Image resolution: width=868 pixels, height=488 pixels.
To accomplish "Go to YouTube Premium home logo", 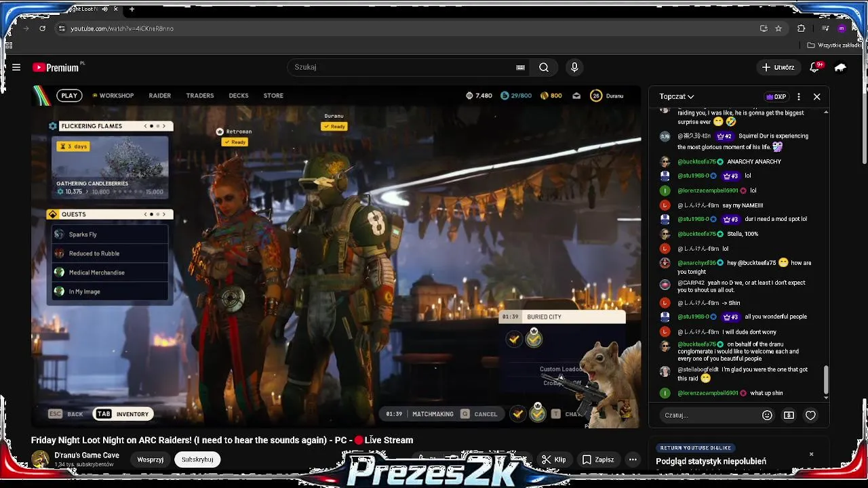I will pyautogui.click(x=56, y=67).
